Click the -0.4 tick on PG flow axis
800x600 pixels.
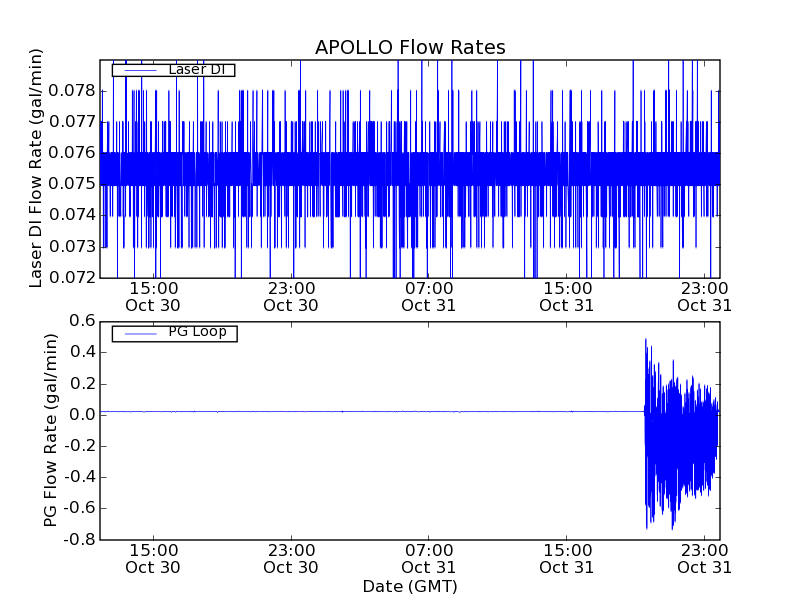click(x=80, y=477)
